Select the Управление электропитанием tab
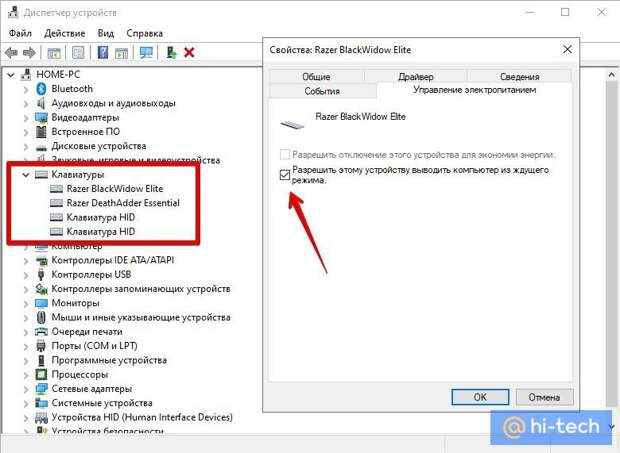 point(474,90)
